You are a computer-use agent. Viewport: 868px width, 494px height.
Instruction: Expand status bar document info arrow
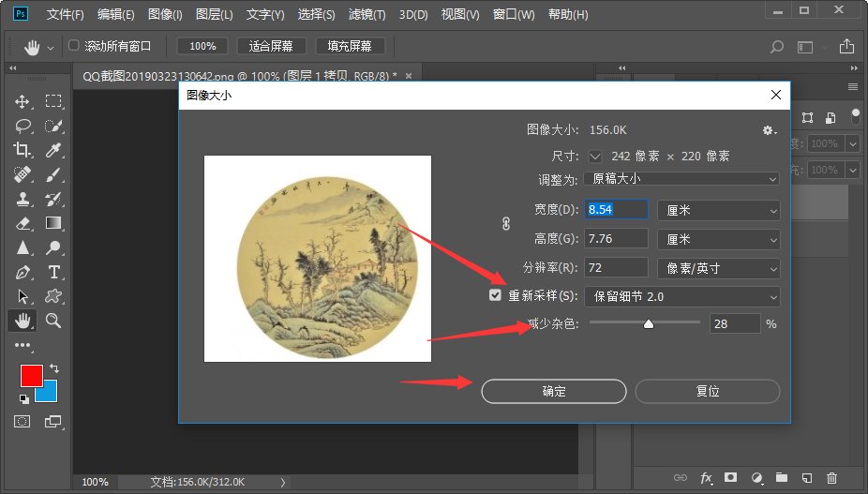point(283,483)
